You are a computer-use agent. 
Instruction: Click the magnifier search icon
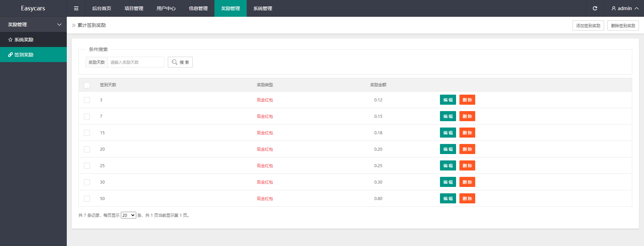click(175, 62)
